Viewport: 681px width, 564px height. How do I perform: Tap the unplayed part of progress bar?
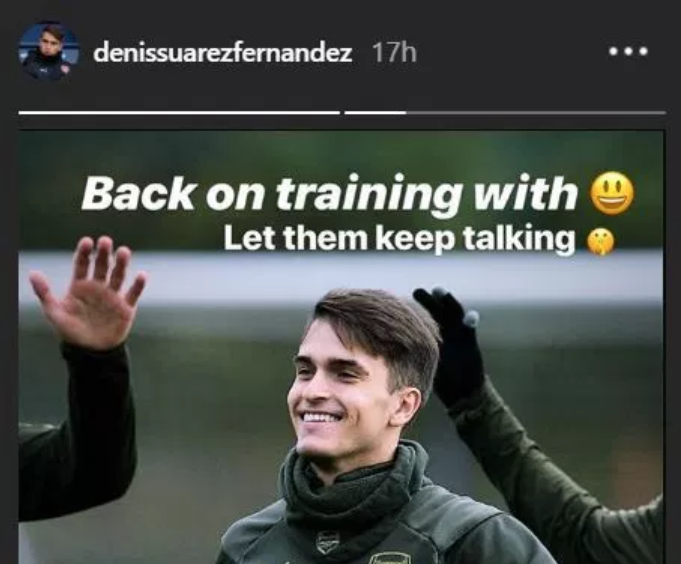tap(536, 113)
